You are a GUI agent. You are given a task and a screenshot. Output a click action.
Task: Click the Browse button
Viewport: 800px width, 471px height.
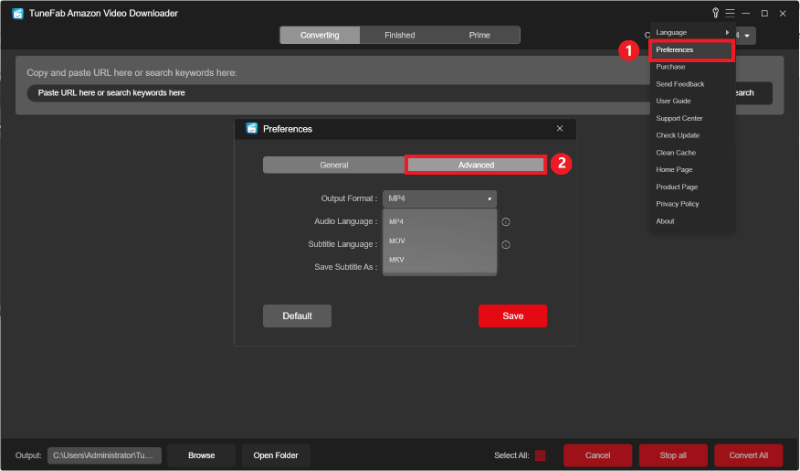[x=202, y=455]
